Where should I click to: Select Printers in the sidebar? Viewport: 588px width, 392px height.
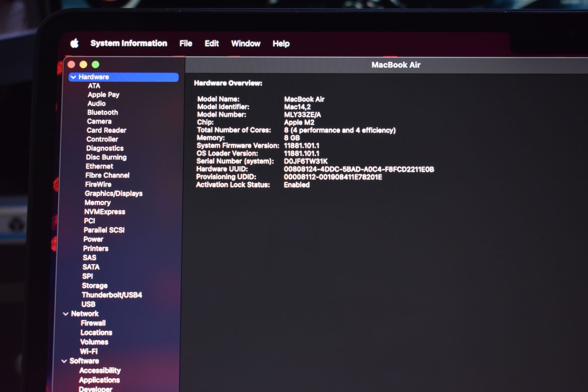click(96, 248)
